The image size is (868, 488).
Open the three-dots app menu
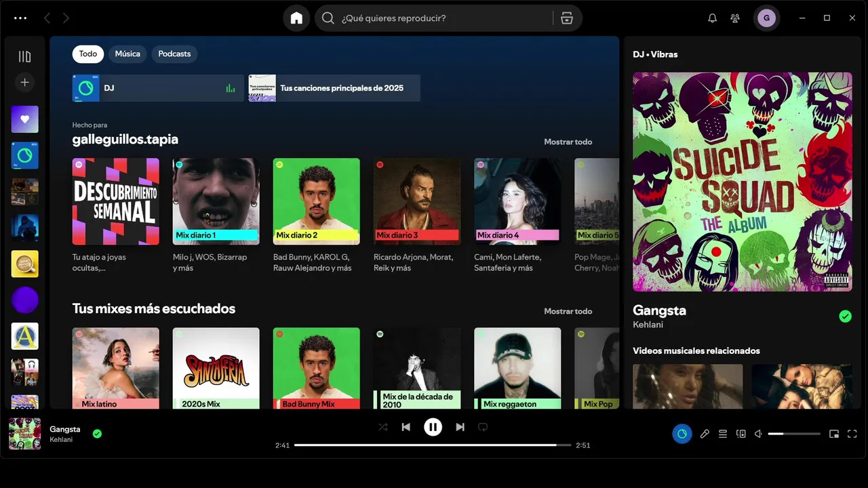point(20,18)
